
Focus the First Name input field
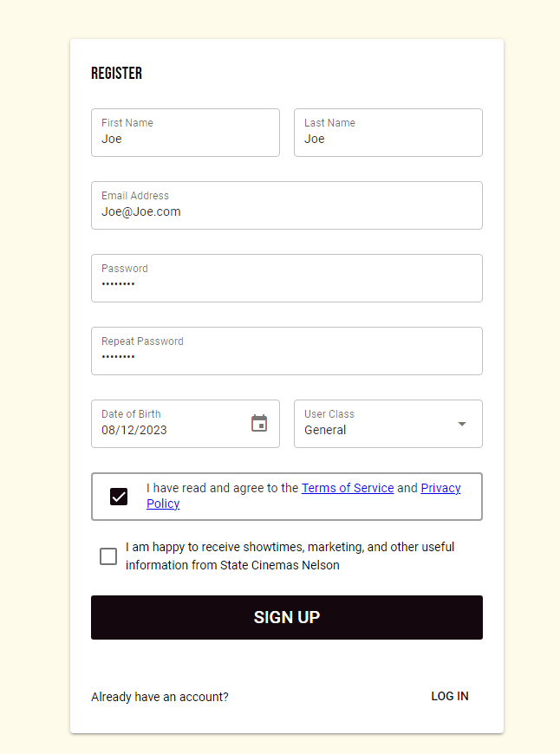tap(185, 139)
